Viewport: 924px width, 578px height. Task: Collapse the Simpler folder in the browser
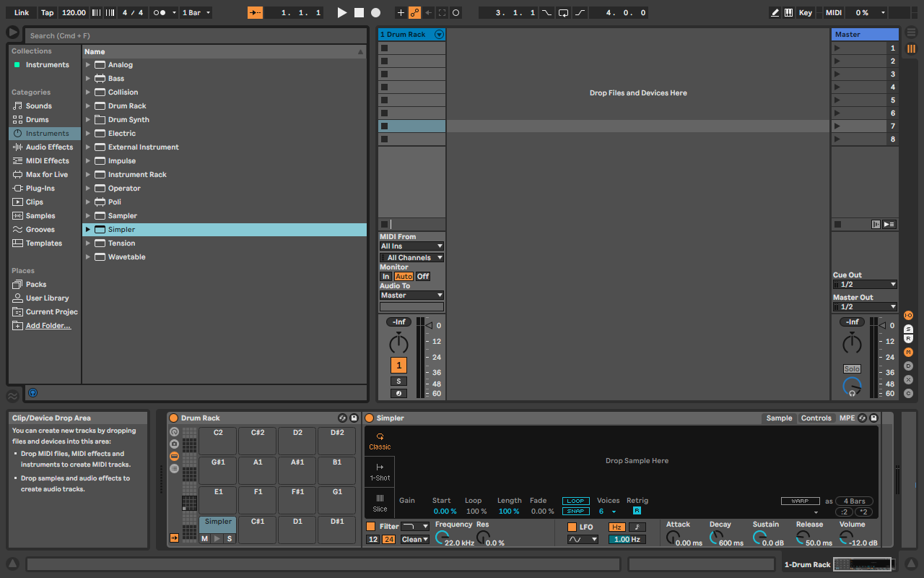pos(88,229)
